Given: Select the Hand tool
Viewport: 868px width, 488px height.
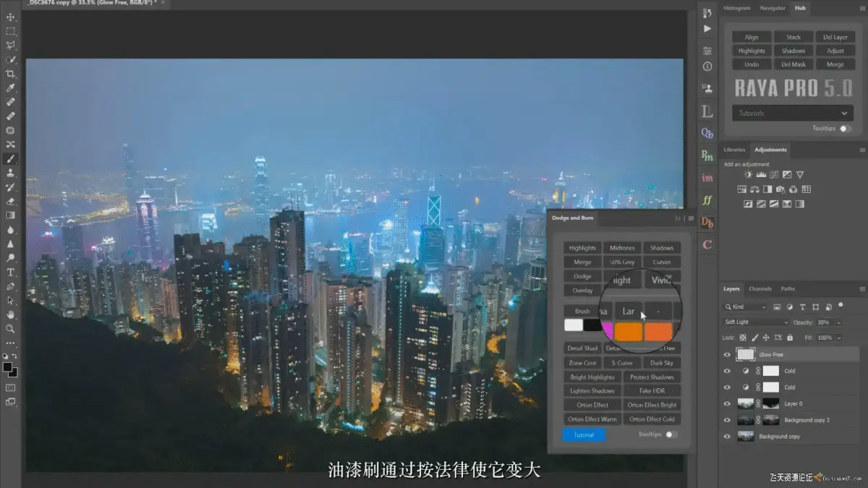Looking at the screenshot, I should point(10,314).
